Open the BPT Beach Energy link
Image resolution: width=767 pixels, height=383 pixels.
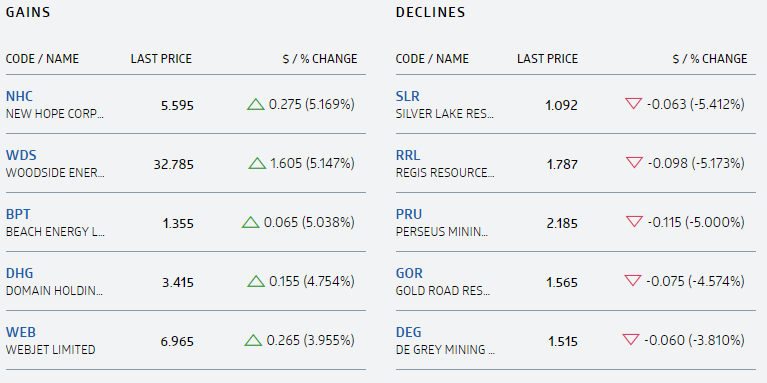click(18, 214)
